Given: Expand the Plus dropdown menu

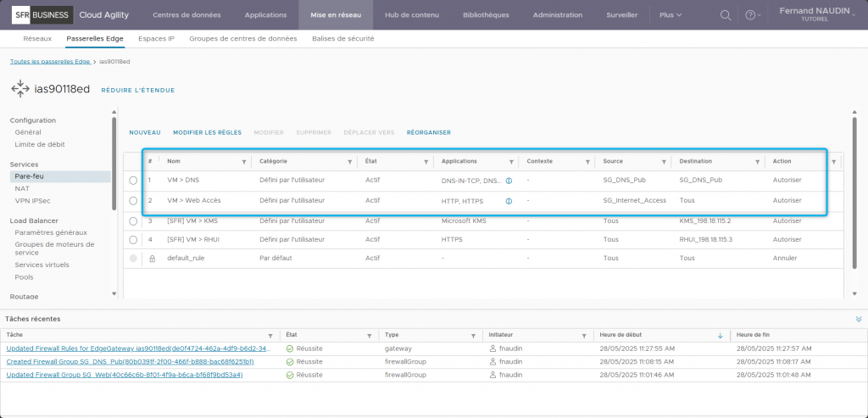Looking at the screenshot, I should tap(670, 15).
